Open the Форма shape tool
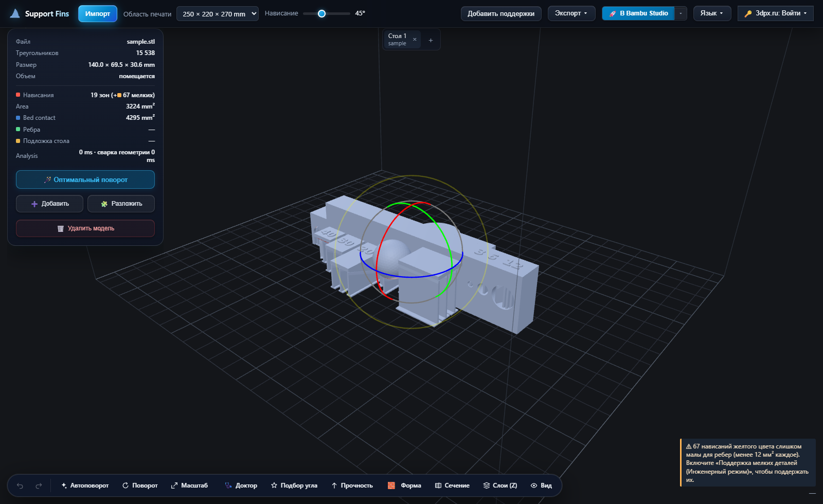 pos(404,485)
